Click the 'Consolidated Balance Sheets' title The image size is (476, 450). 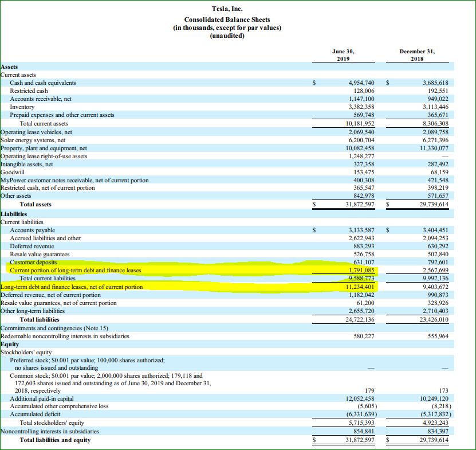click(227, 19)
